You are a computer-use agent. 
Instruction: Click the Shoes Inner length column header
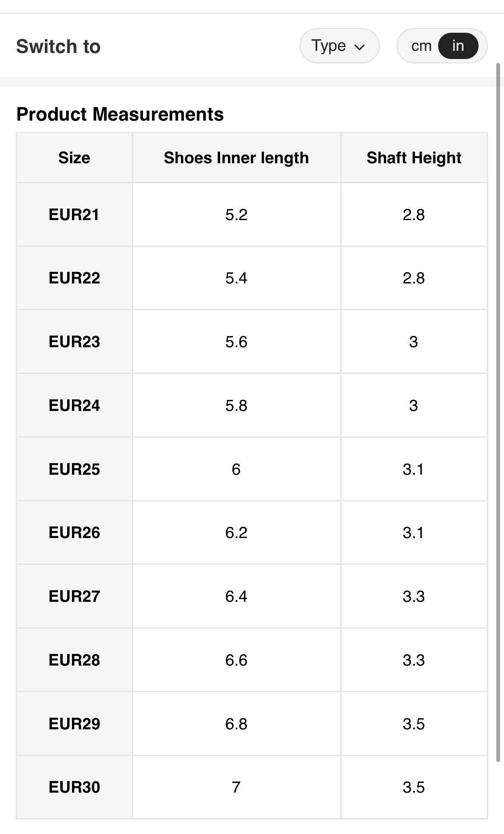click(x=236, y=158)
